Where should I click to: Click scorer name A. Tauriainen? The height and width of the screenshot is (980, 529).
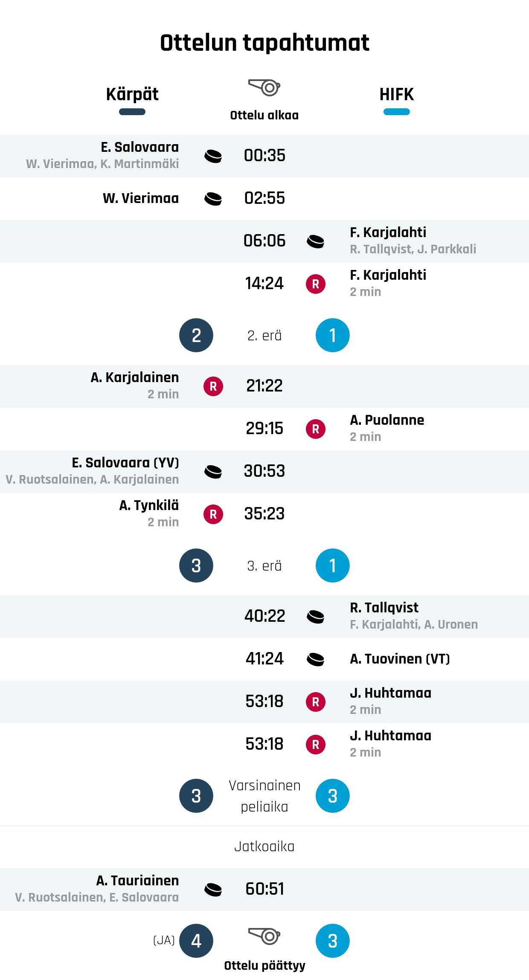point(137,881)
